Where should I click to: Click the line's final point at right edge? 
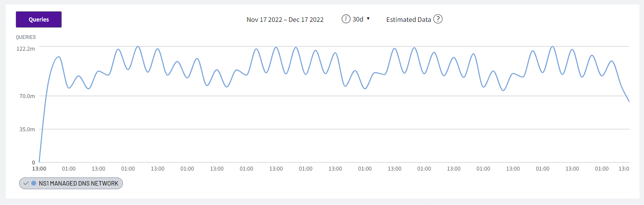click(x=629, y=101)
